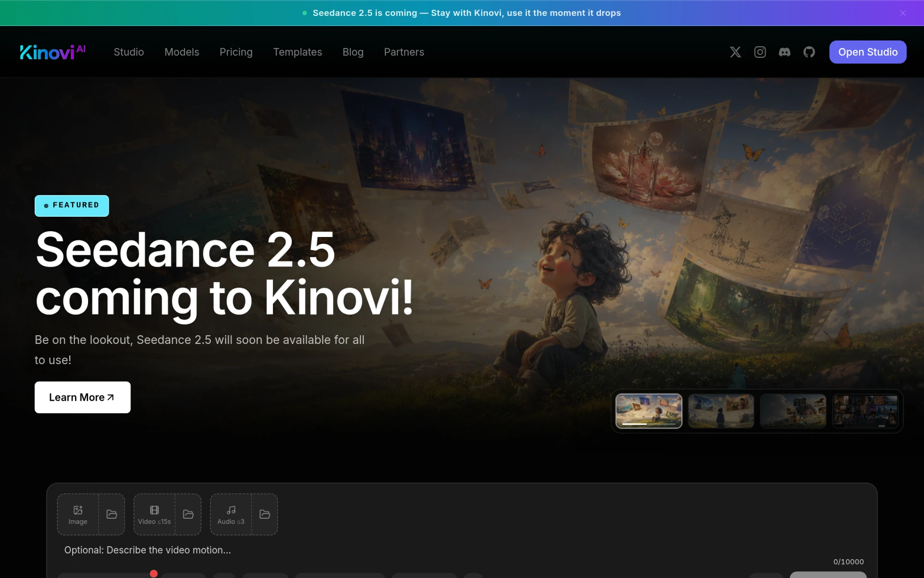Image resolution: width=924 pixels, height=578 pixels.
Task: Open the GitHub icon link
Action: point(809,52)
